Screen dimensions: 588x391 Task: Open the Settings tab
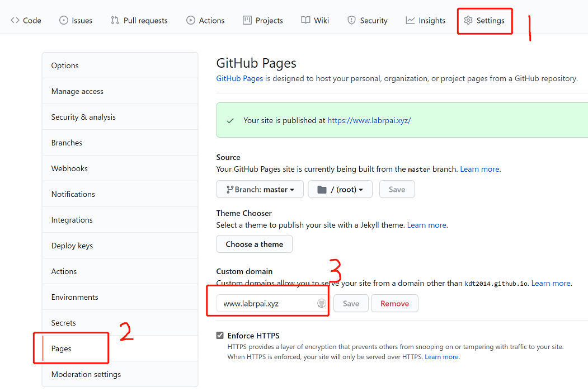coord(484,21)
